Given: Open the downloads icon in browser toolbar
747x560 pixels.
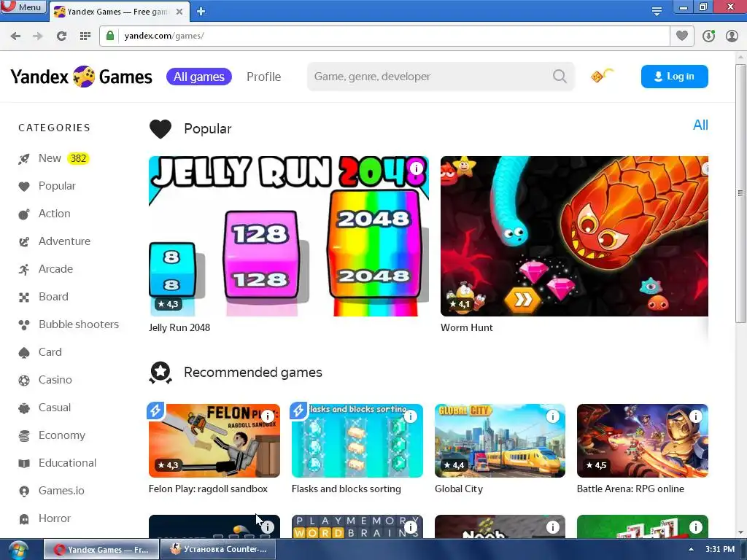Looking at the screenshot, I should (x=708, y=36).
